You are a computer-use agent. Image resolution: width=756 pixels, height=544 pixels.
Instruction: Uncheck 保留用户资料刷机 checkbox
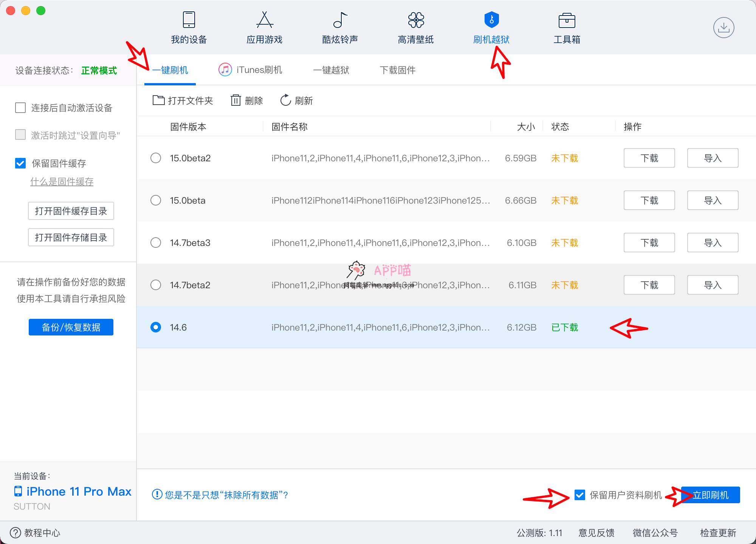coord(579,495)
